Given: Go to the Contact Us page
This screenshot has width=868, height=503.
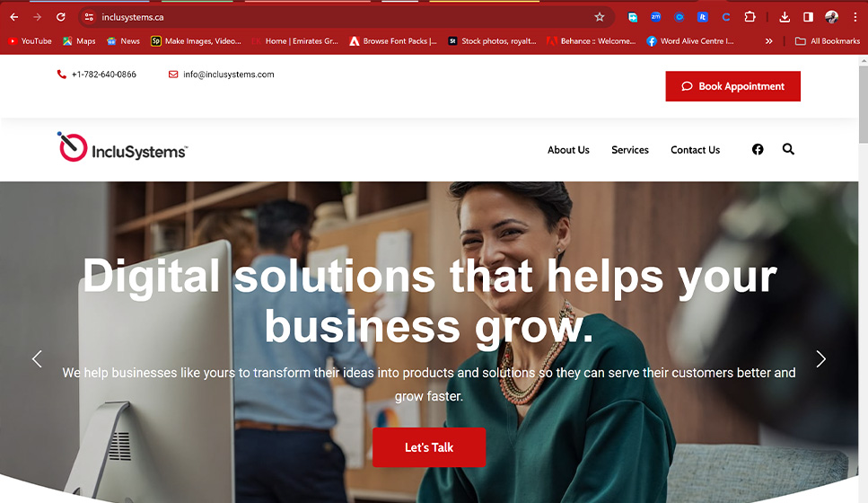Looking at the screenshot, I should tap(696, 150).
